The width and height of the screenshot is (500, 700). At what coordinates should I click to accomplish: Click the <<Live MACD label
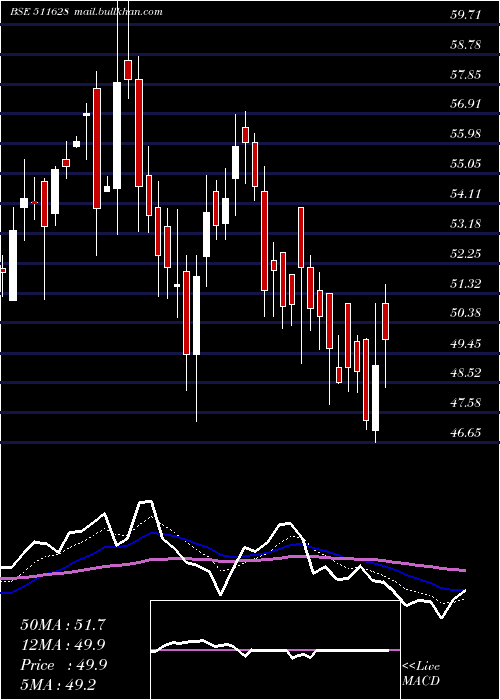(x=421, y=673)
